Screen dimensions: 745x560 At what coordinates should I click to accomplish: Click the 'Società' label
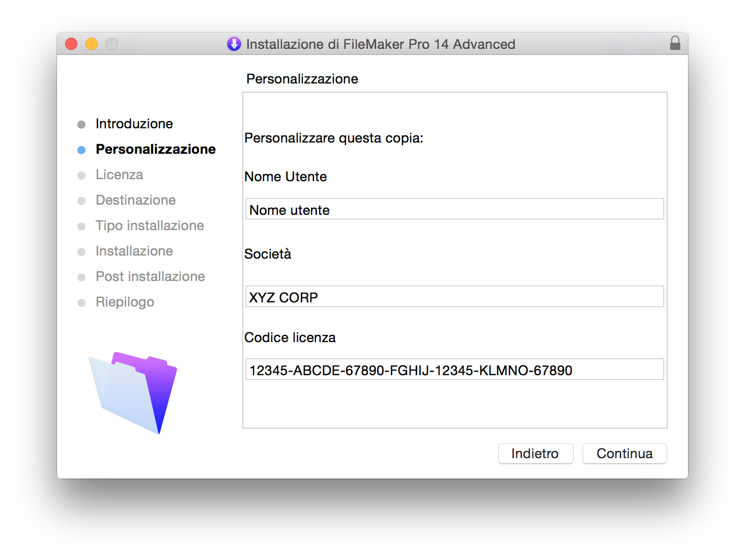[x=268, y=254]
